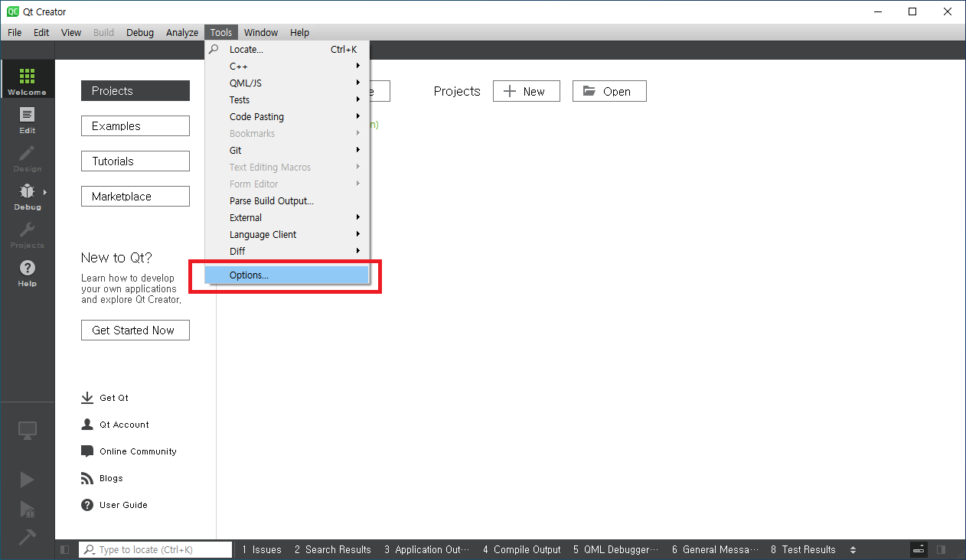Click the kit selector monitor icon
The image size is (966, 560).
tap(28, 430)
